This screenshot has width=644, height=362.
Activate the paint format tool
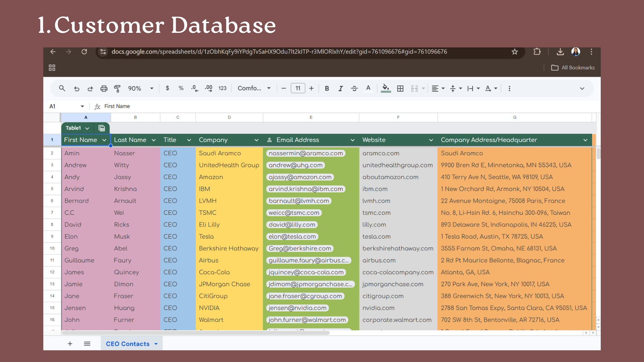[117, 88]
